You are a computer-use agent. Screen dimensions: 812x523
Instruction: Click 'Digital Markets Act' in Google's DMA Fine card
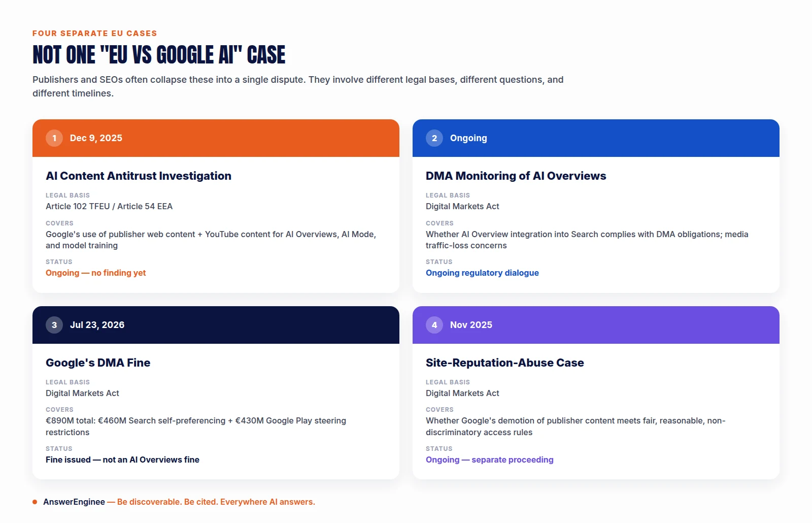pyautogui.click(x=82, y=393)
